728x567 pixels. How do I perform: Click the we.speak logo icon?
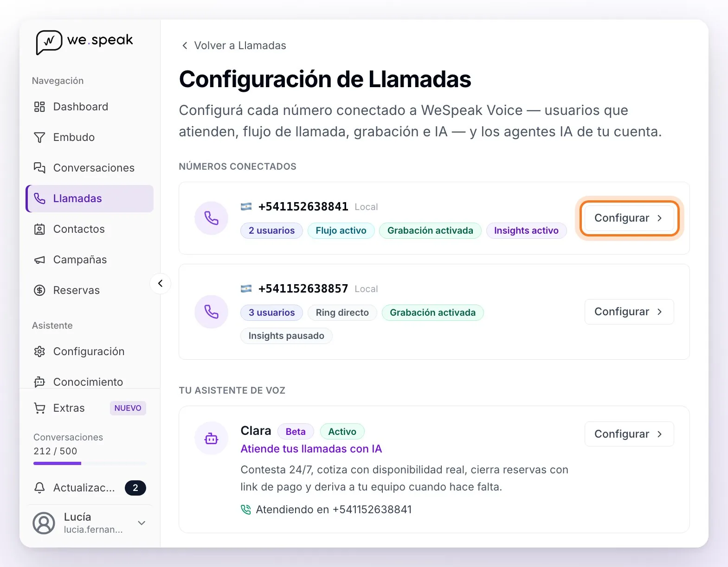49,42
